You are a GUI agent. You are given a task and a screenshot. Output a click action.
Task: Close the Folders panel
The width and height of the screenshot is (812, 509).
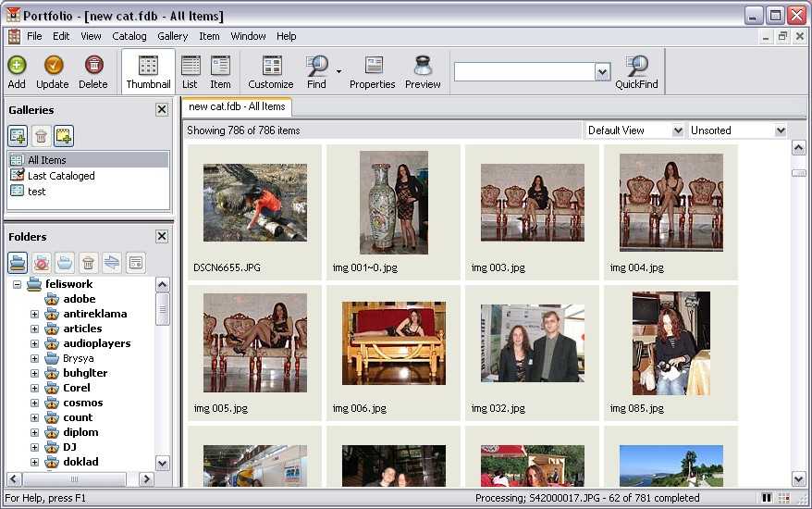[162, 236]
